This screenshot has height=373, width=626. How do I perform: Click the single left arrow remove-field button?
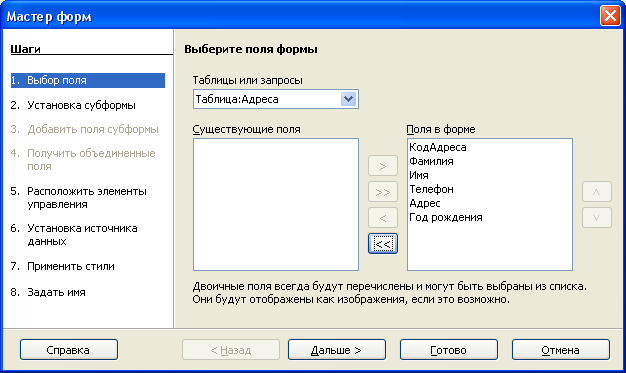tap(382, 218)
